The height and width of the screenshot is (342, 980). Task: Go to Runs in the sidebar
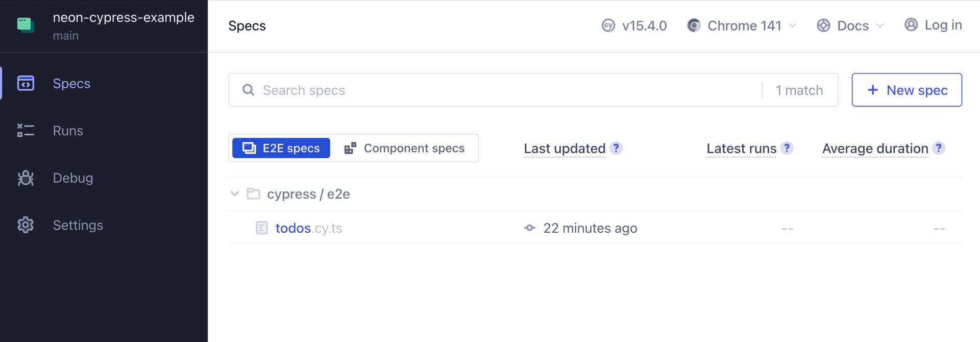[x=68, y=131]
